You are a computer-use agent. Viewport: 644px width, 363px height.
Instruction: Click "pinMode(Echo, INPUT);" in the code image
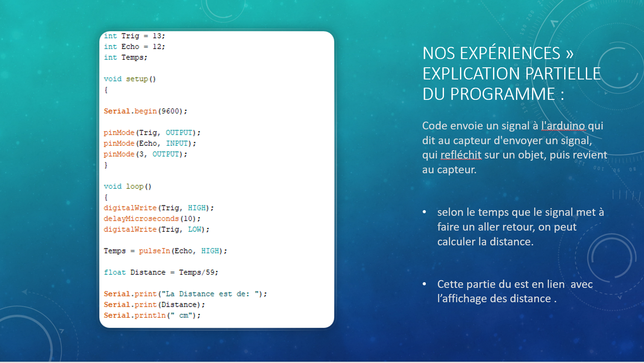(150, 143)
